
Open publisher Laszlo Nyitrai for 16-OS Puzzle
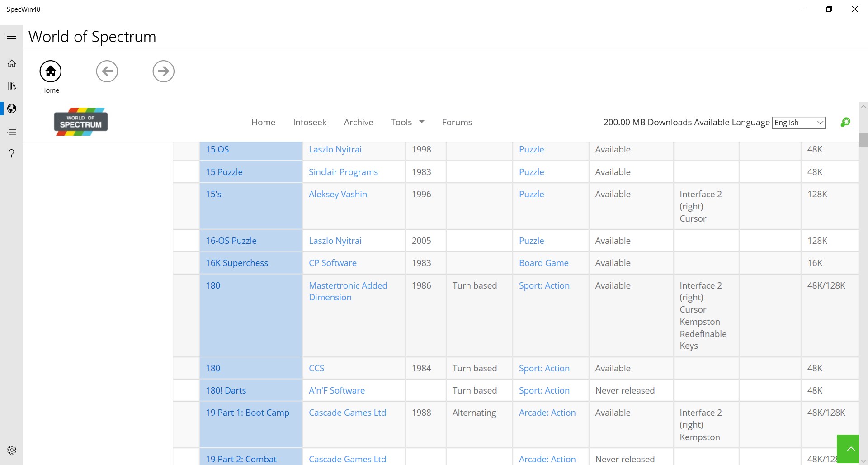point(335,241)
